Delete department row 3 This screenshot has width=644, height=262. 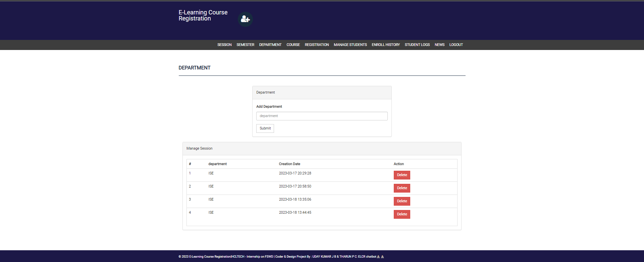click(x=402, y=201)
